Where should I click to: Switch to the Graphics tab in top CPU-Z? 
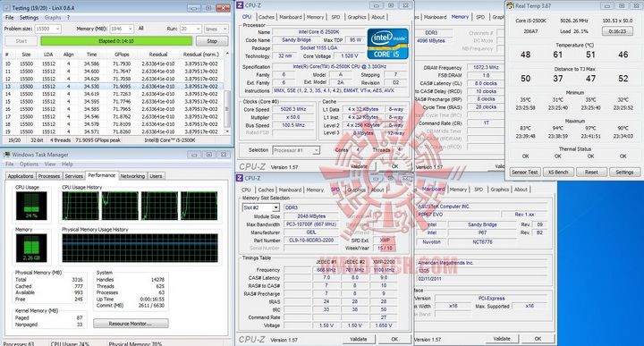pos(357,17)
